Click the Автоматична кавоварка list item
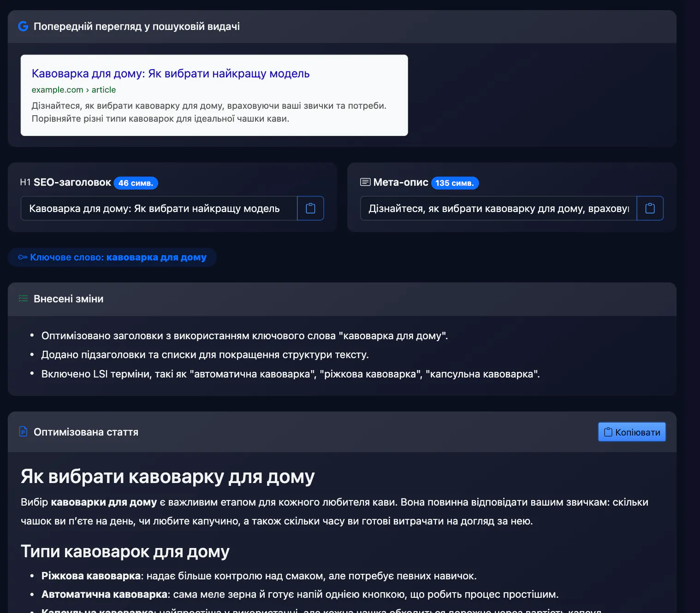The width and height of the screenshot is (700, 613). (300, 594)
